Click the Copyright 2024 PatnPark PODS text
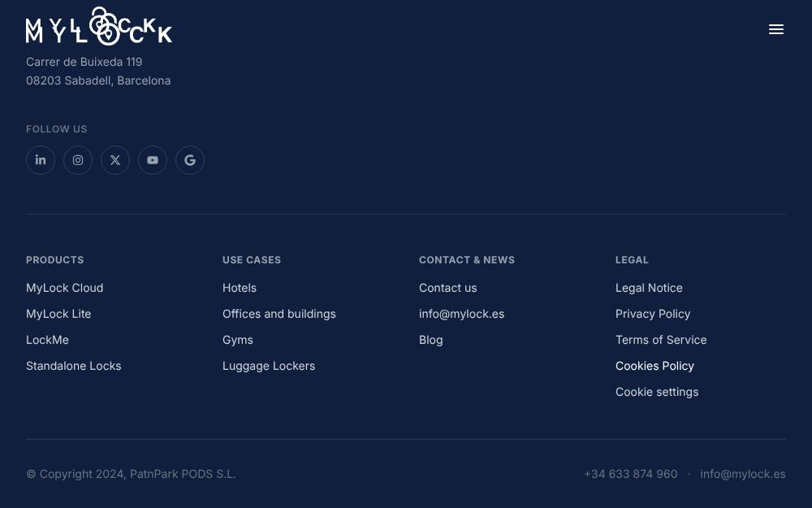 click(x=131, y=474)
